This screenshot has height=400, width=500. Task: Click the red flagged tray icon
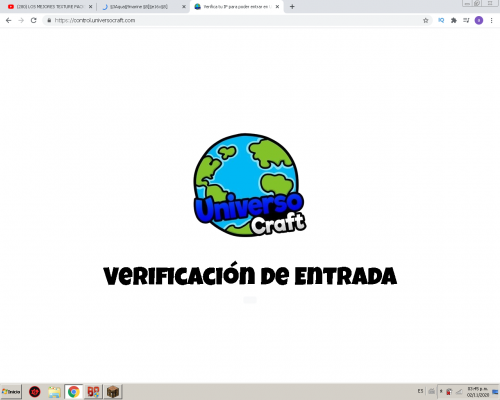coord(449,392)
